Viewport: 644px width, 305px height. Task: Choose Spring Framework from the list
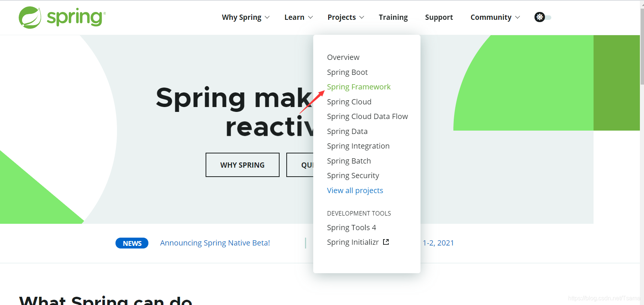point(359,87)
